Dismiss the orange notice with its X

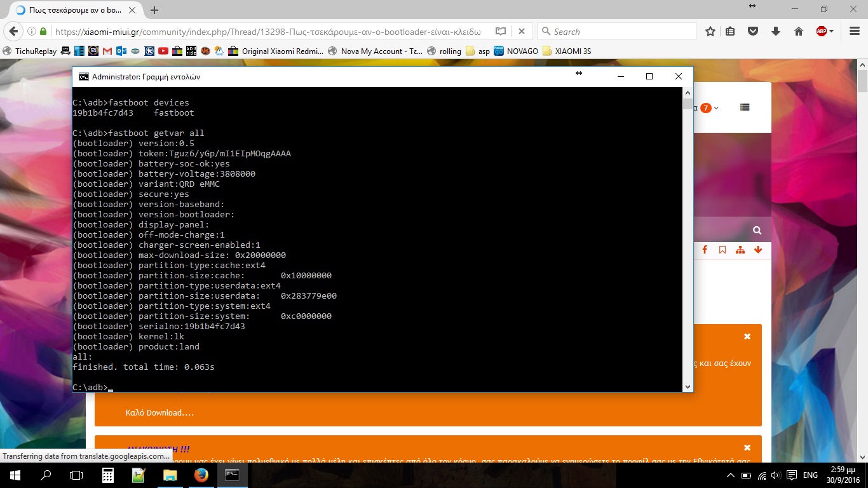(x=747, y=336)
